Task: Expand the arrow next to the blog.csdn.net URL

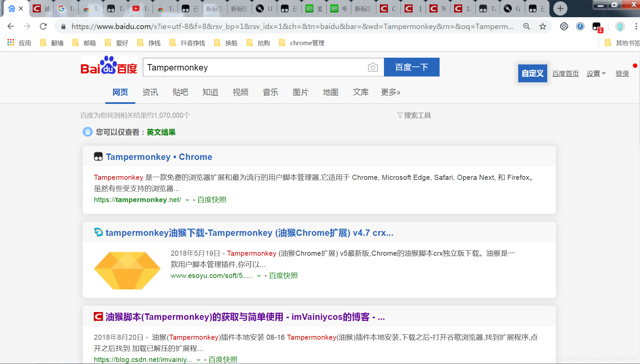Action: (198, 360)
